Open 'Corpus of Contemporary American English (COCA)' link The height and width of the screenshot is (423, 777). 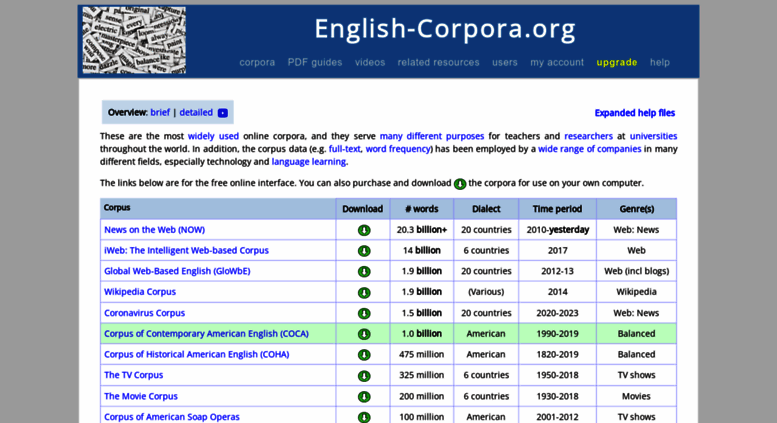click(x=206, y=334)
